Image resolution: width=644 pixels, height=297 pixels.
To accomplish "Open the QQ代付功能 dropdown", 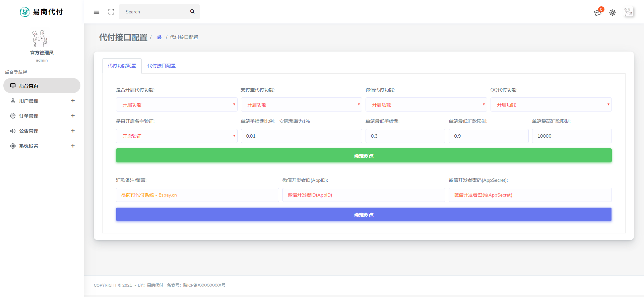I will (551, 104).
